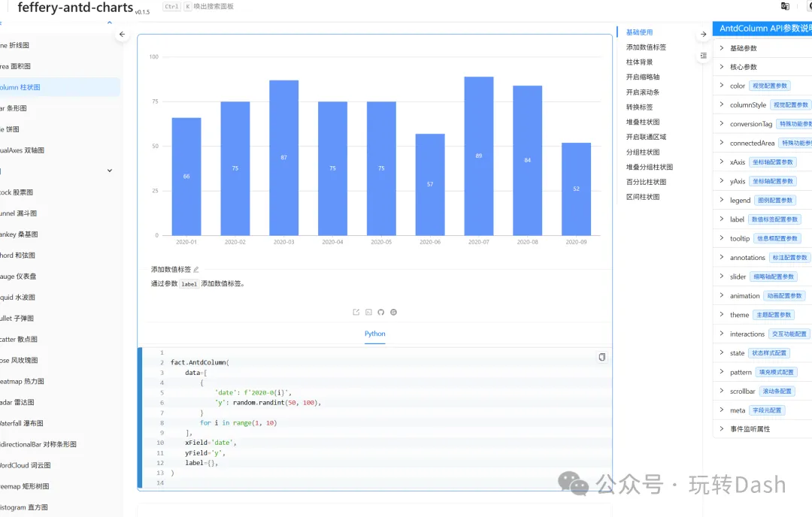Expand the xAxis parameter section
The height and width of the screenshot is (517, 812).
click(x=737, y=162)
